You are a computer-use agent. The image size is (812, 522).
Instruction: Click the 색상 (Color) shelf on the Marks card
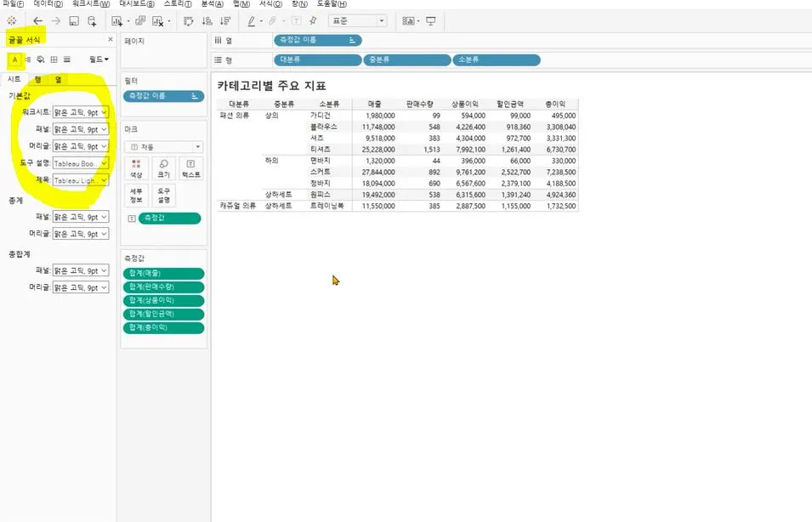pyautogui.click(x=135, y=168)
